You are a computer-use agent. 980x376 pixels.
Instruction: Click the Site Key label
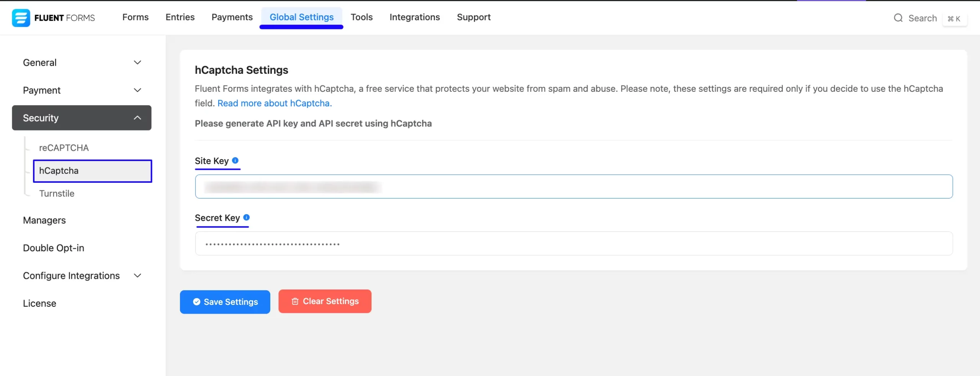[x=212, y=161]
